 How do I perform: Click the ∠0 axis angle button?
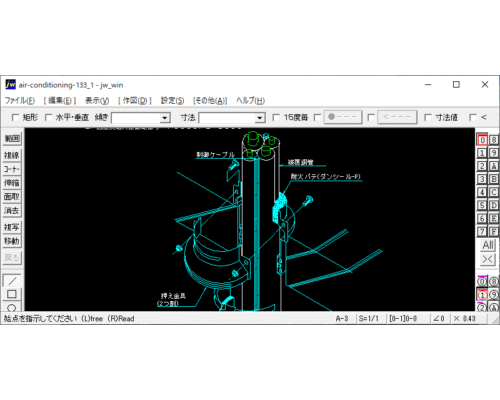coord(439,319)
